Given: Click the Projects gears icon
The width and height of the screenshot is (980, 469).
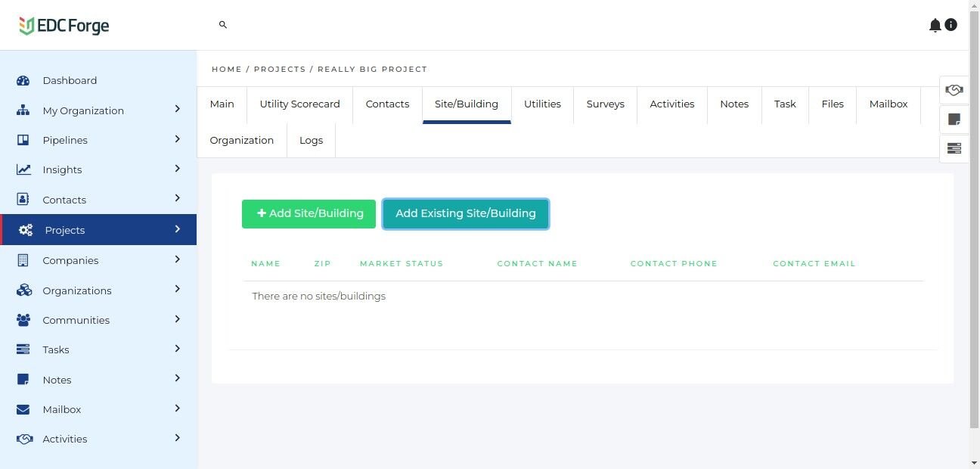Looking at the screenshot, I should pos(26,230).
